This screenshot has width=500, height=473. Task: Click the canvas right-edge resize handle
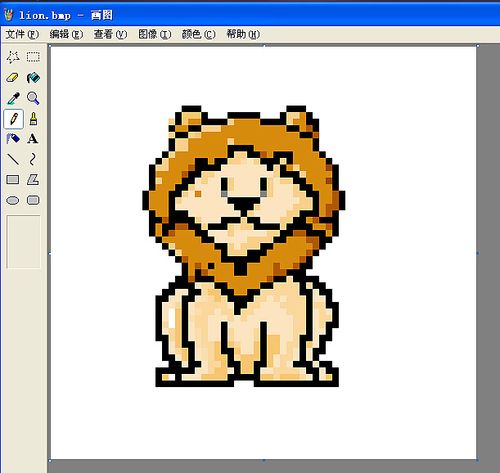tap(477, 253)
